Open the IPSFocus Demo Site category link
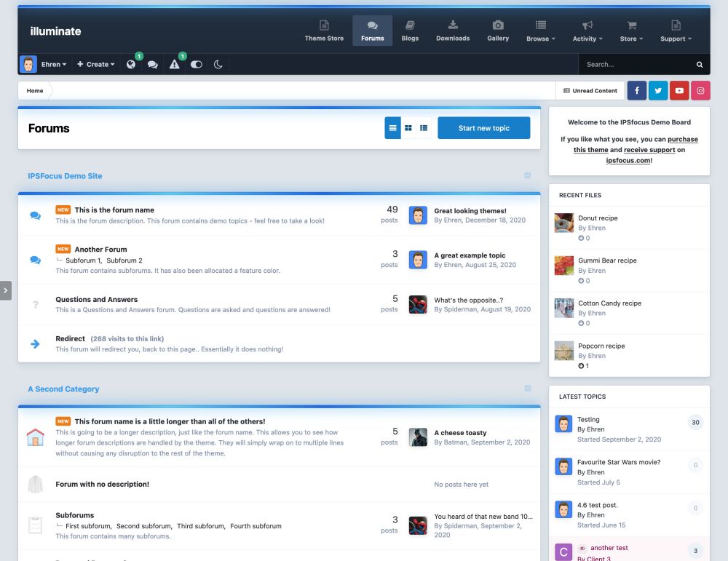The width and height of the screenshot is (728, 561). 65,176
